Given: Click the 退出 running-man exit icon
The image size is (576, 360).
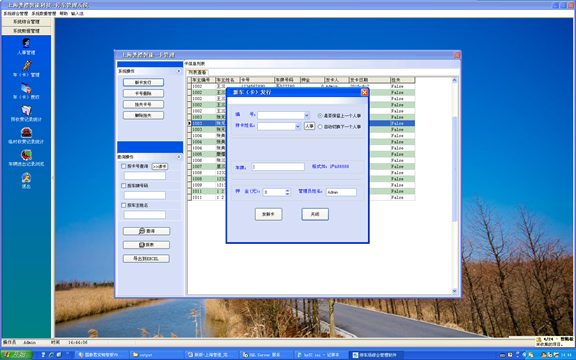Looking at the screenshot, I should [26, 177].
